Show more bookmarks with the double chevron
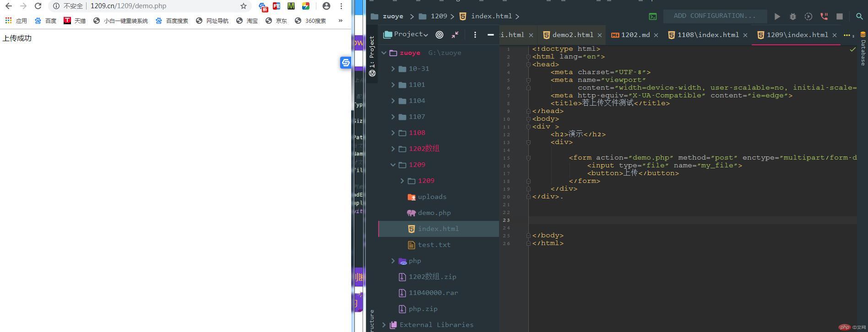Screen dimensions: 868x332 coord(340,21)
